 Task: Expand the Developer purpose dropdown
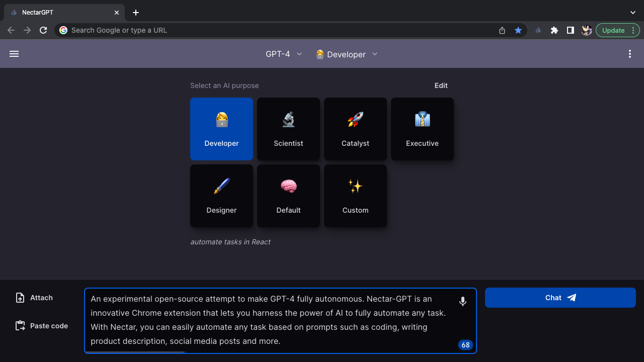click(347, 54)
